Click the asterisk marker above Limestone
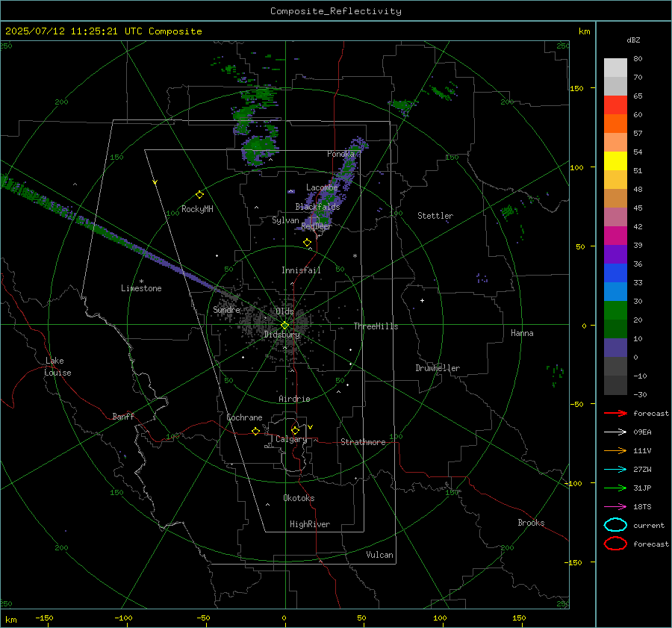Image resolution: width=672 pixels, height=628 pixels. [x=141, y=282]
